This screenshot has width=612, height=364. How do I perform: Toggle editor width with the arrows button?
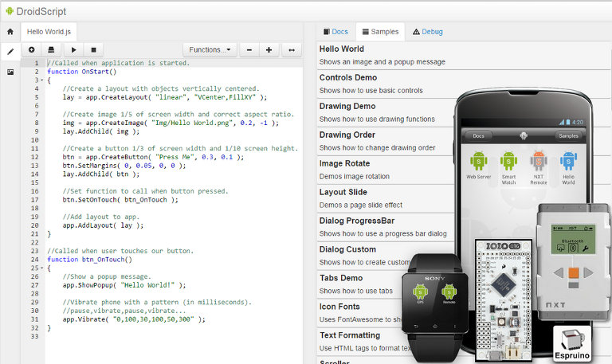292,50
